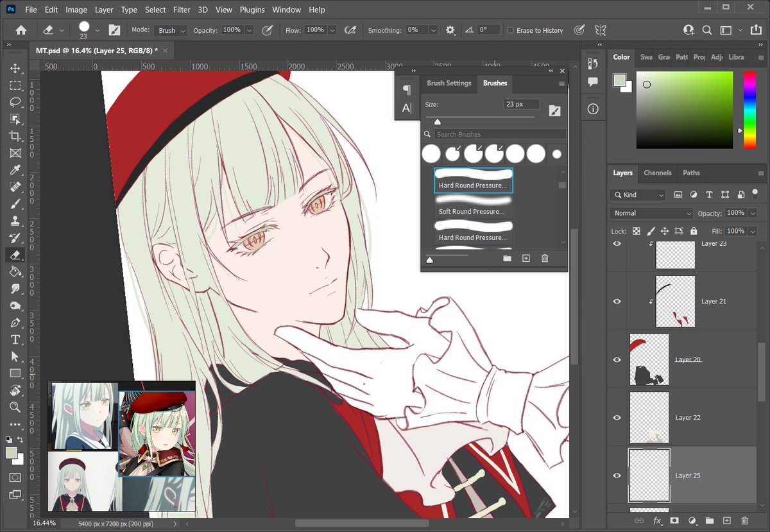
Task: Select the Zoom tool in toolbar
Action: coord(15,407)
